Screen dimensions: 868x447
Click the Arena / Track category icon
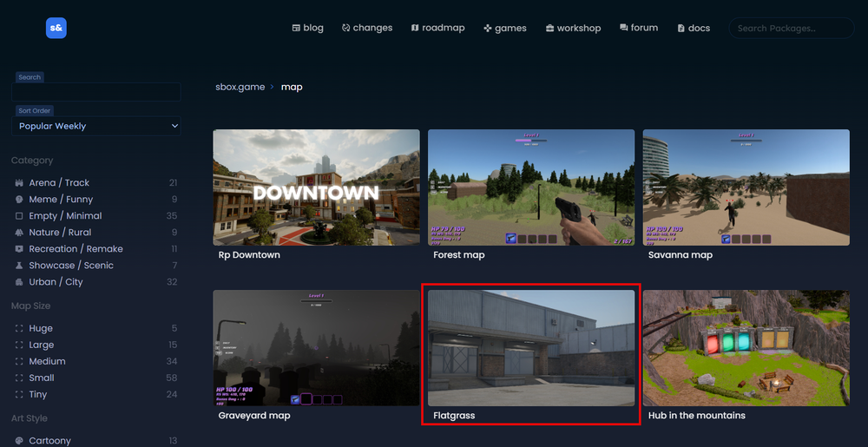[19, 182]
